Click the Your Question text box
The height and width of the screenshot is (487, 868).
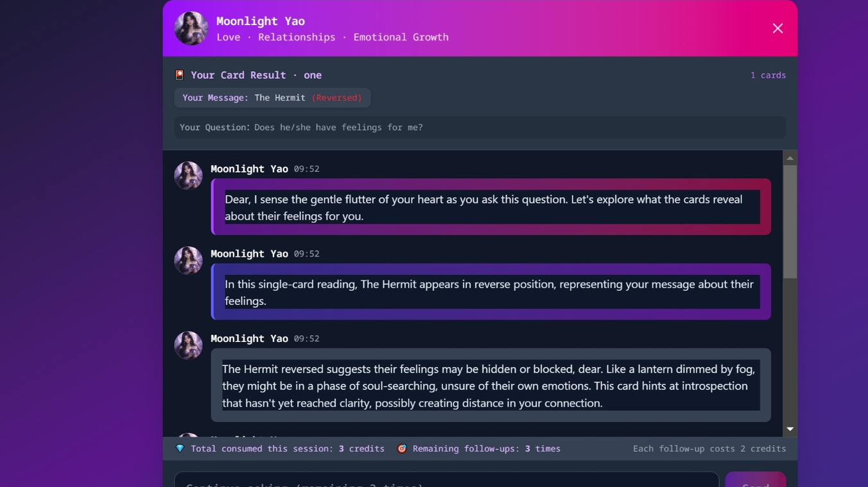tap(480, 127)
